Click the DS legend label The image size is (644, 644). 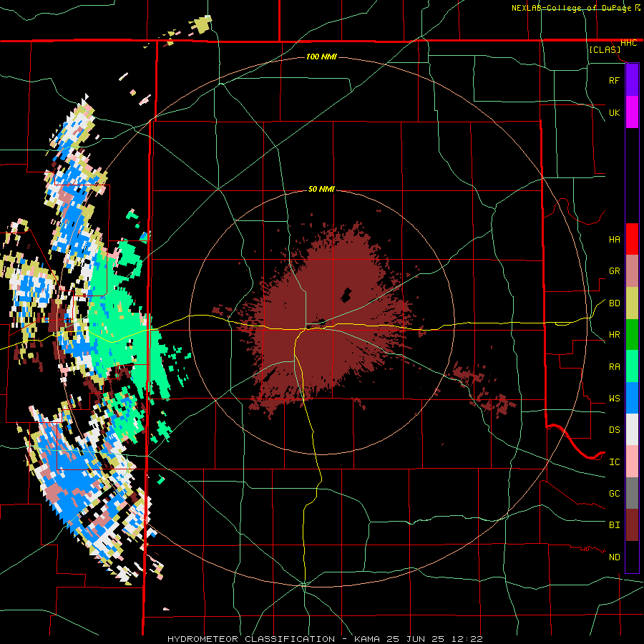(x=614, y=430)
